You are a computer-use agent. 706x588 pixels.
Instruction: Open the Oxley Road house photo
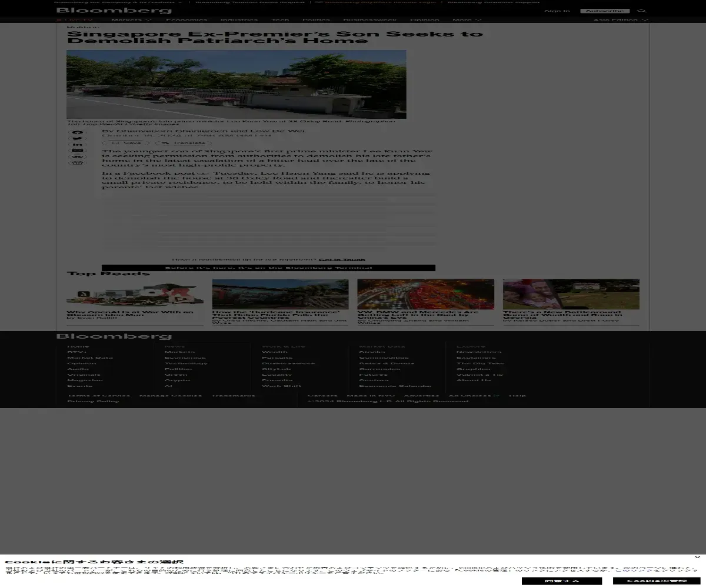(237, 84)
